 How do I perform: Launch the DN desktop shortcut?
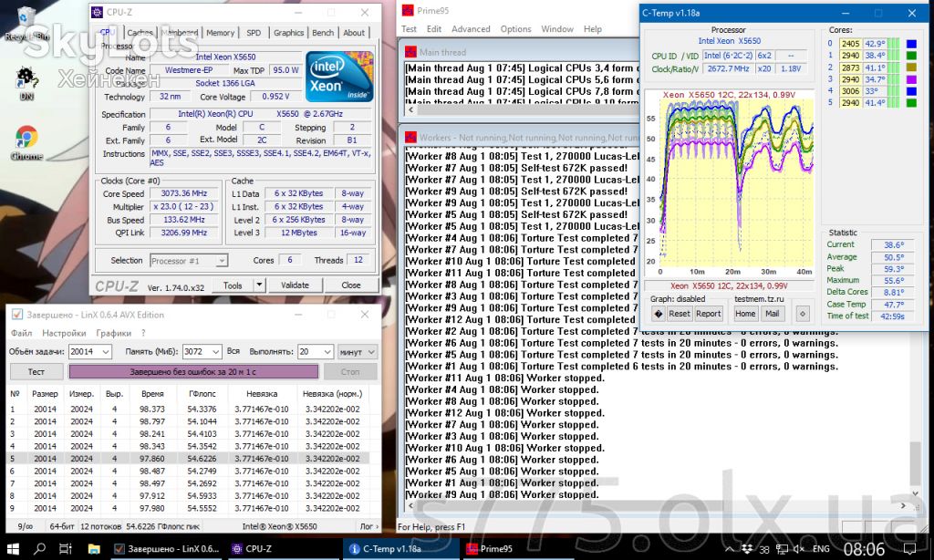pos(26,83)
